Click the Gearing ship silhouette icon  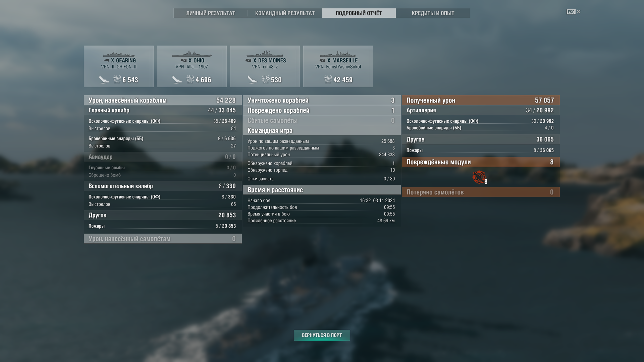click(x=119, y=54)
